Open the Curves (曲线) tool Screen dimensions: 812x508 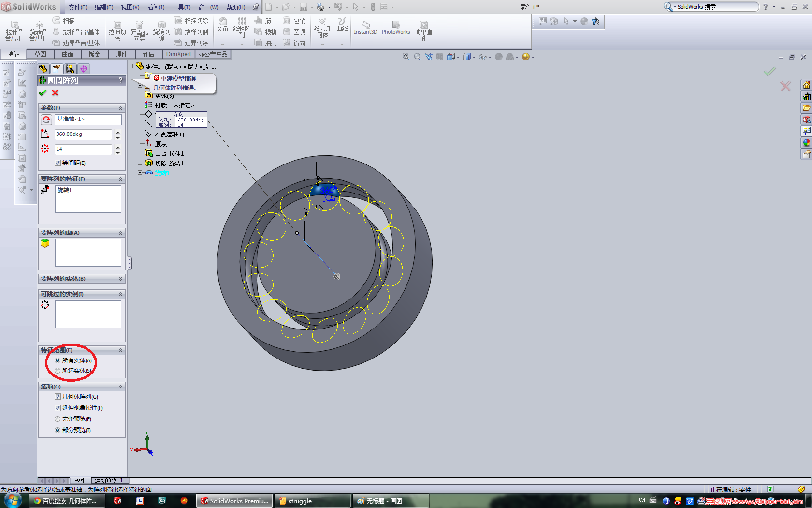click(x=342, y=25)
